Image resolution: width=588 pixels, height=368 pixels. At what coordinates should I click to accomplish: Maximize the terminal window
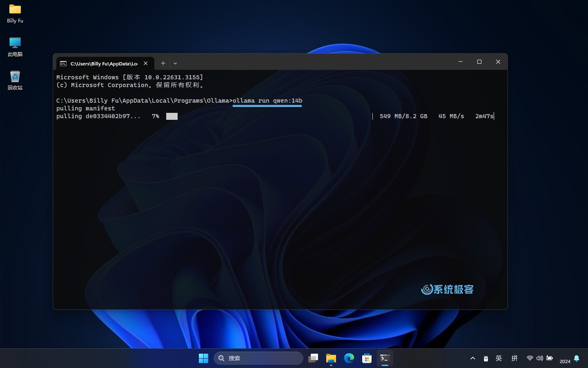click(479, 62)
